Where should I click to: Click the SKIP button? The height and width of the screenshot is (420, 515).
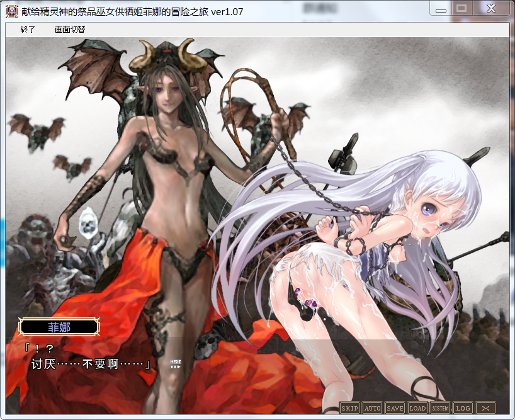pyautogui.click(x=349, y=408)
